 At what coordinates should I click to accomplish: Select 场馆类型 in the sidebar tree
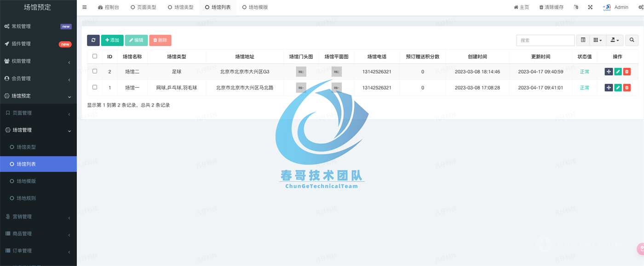point(38,147)
